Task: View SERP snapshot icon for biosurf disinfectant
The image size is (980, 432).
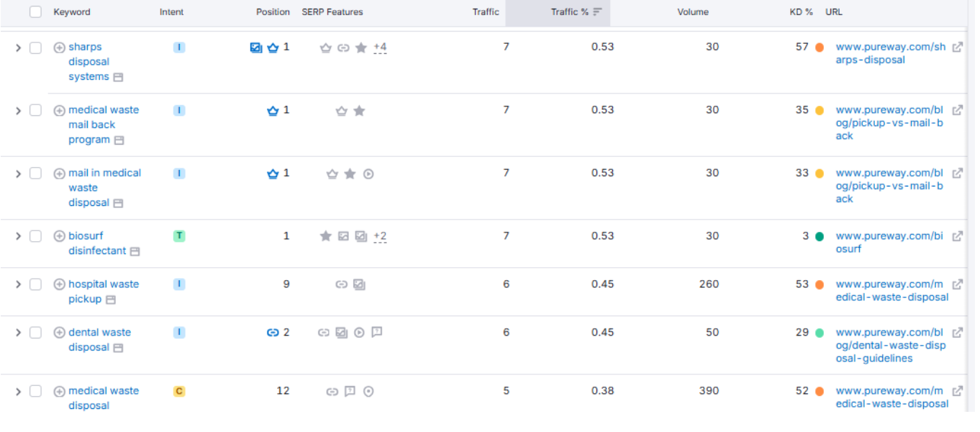Action: pos(135,251)
